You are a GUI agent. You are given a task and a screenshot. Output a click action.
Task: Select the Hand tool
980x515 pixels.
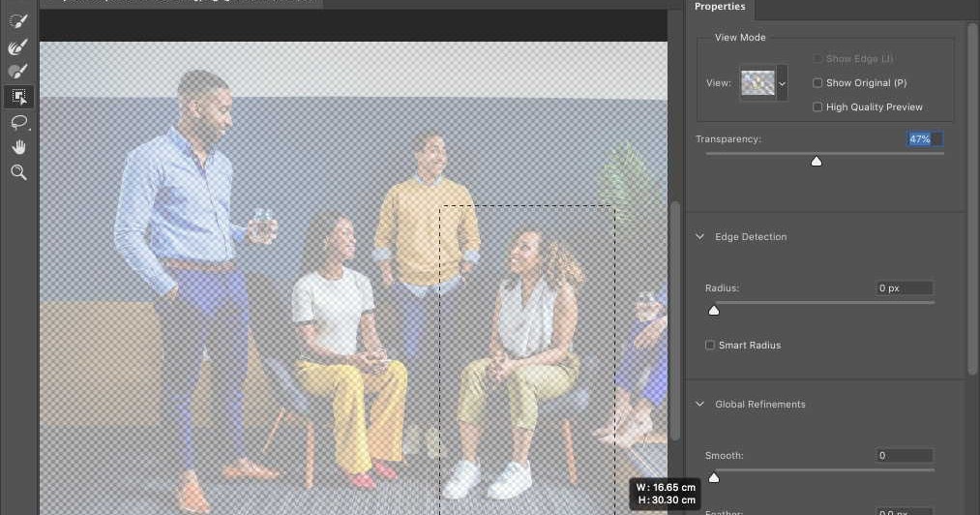click(x=18, y=147)
